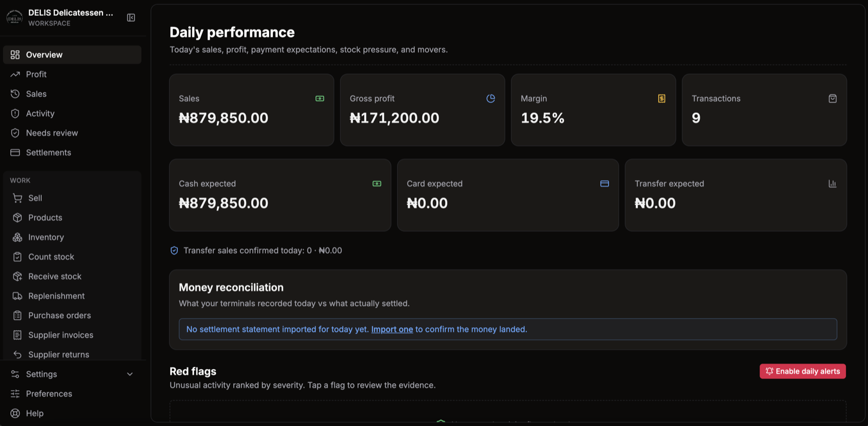Click the Sales total ₦879,850.00 in Sales card
This screenshot has height=426, width=868.
coord(224,118)
